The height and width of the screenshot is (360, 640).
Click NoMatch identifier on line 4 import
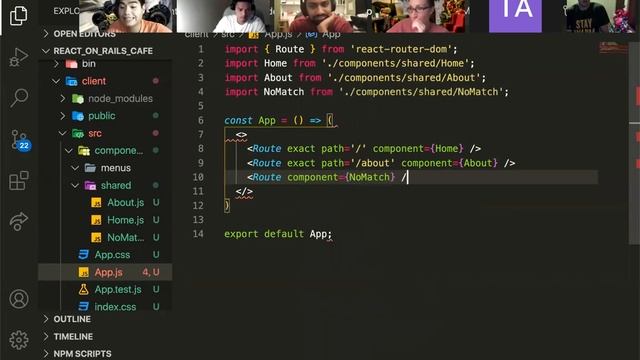(x=284, y=92)
